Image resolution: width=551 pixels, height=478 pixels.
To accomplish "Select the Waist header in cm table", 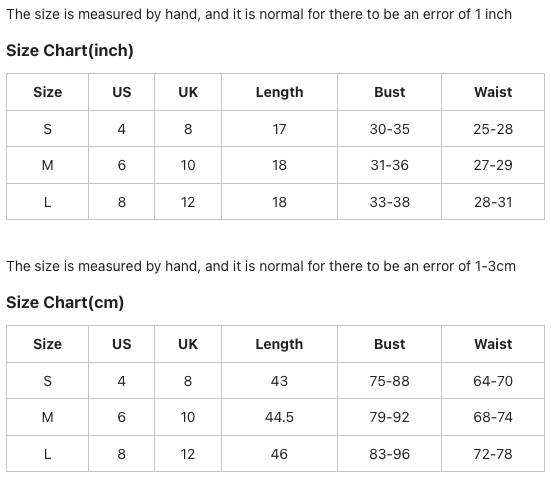I will [493, 344].
